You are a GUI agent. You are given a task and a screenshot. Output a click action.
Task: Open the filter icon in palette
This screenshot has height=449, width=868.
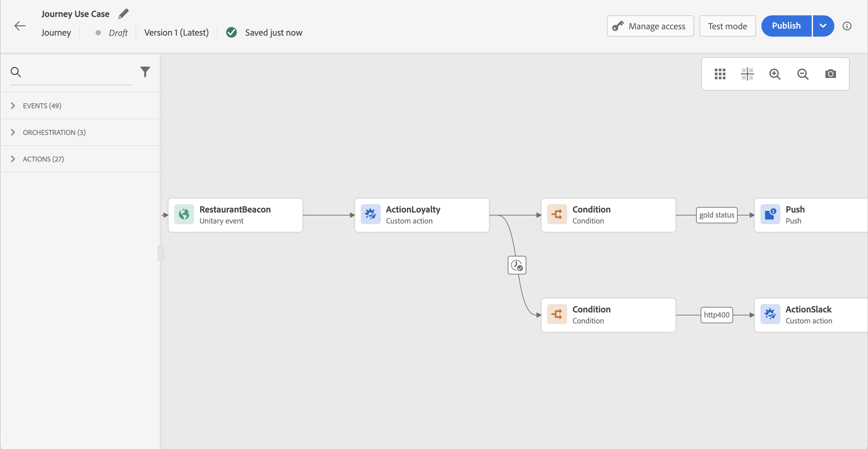[145, 72]
